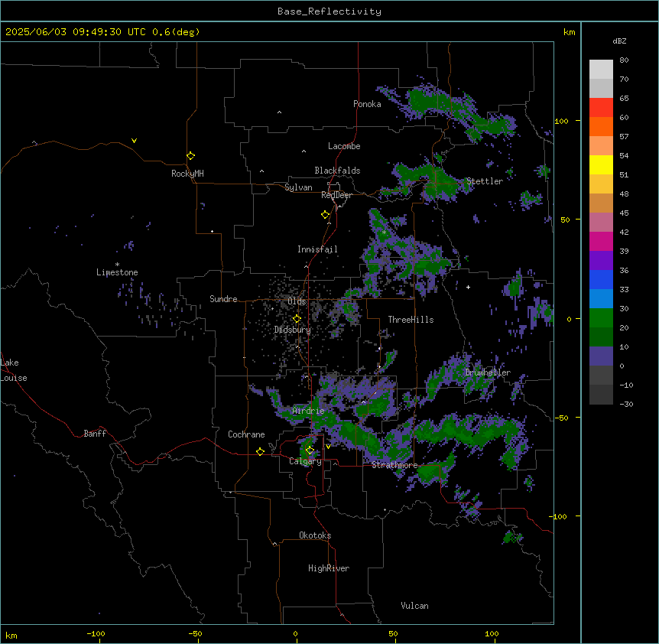Click the white plus marker west of Drumheller echoes
Image resolution: width=659 pixels, height=644 pixels.
coord(468,287)
